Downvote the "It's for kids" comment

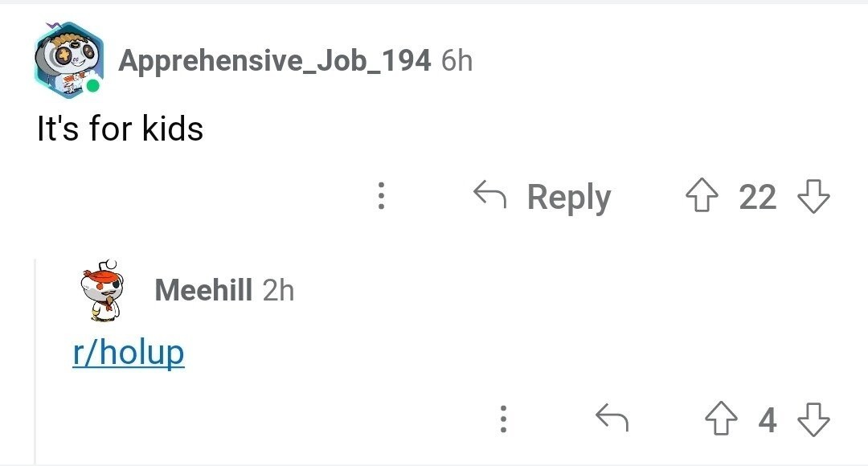(x=812, y=197)
